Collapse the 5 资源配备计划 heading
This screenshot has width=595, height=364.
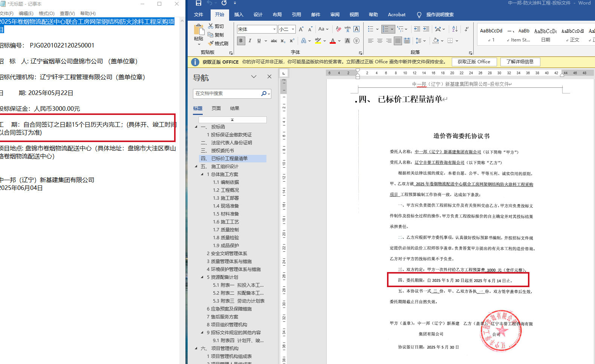tap(202, 277)
